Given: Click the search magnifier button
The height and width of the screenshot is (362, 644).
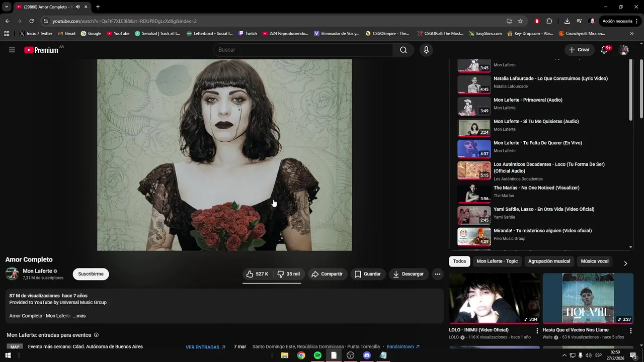Looking at the screenshot, I should pos(404,50).
